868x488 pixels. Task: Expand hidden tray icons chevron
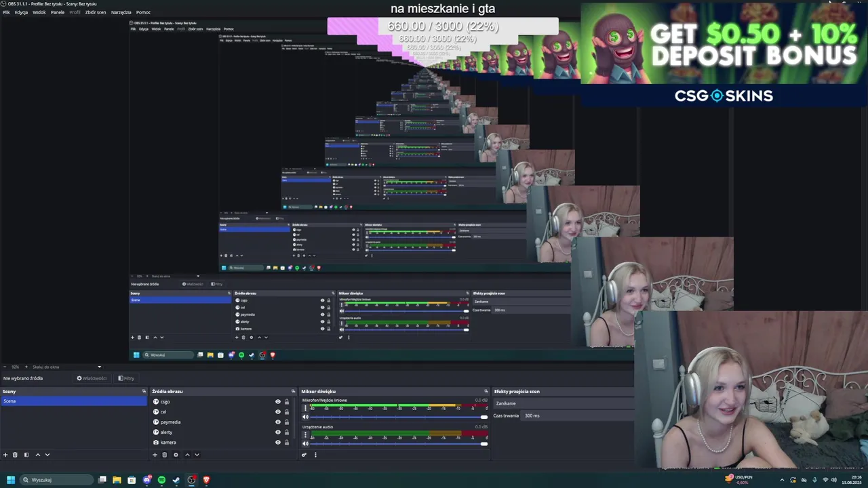coord(782,480)
